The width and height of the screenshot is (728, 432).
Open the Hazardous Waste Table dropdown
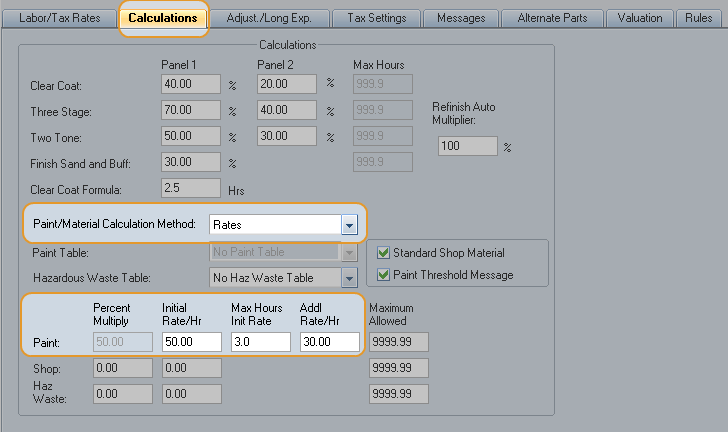pos(349,278)
